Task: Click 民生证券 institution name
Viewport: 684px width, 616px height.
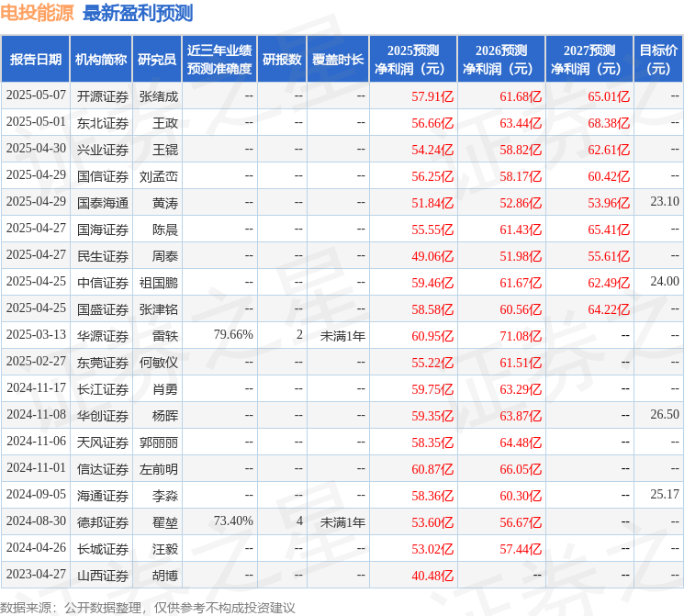Action: tap(103, 256)
